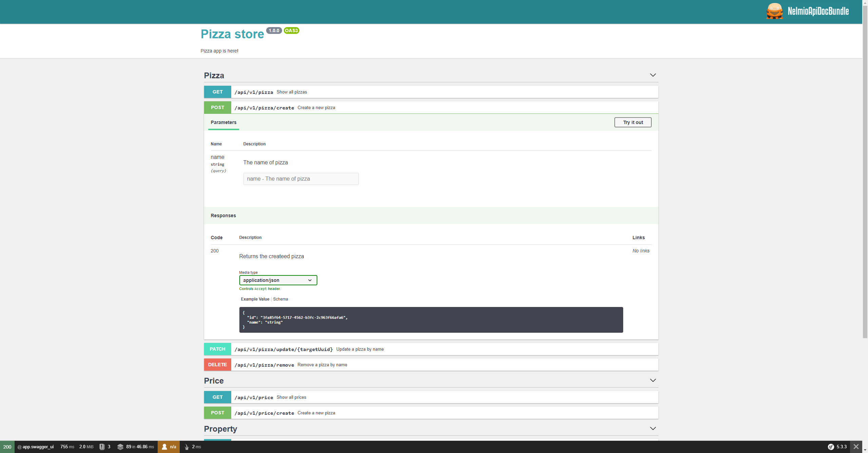Screen dimensions: 868x453
Task: Click the 200 status code badge
Action: click(7, 447)
